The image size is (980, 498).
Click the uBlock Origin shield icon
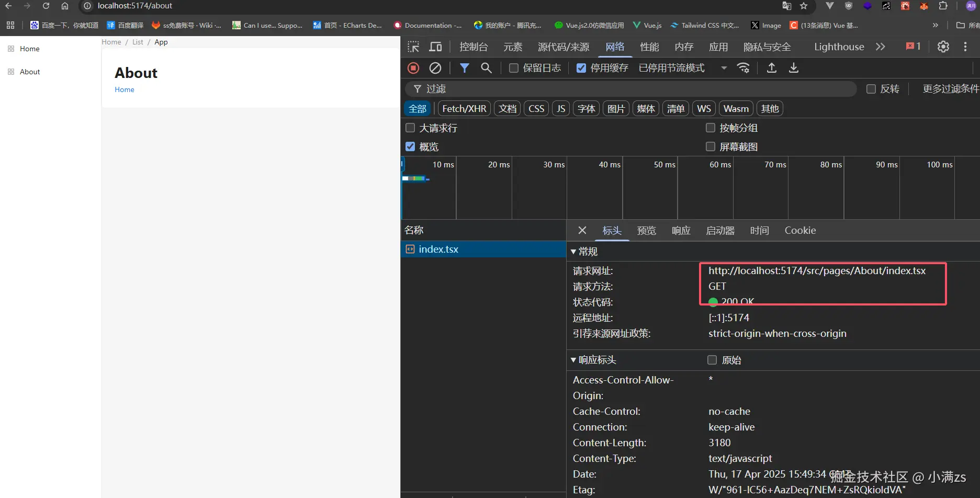pos(849,6)
